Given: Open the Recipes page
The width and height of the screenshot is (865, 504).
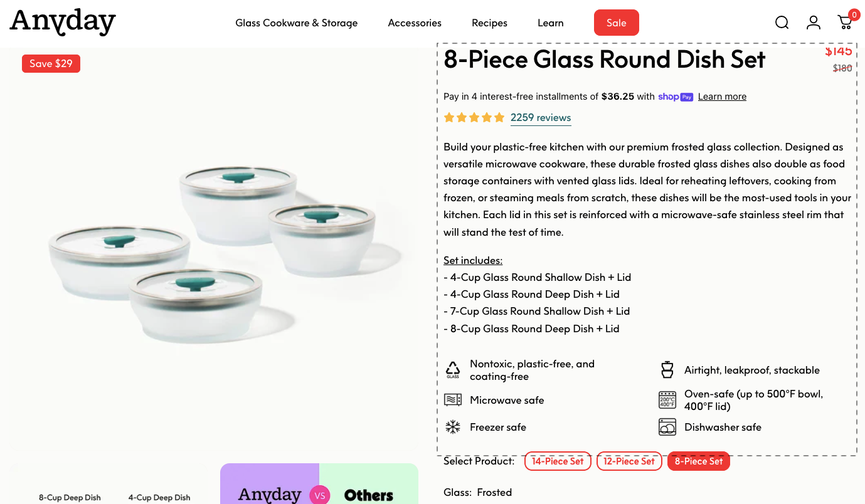Looking at the screenshot, I should pyautogui.click(x=489, y=23).
